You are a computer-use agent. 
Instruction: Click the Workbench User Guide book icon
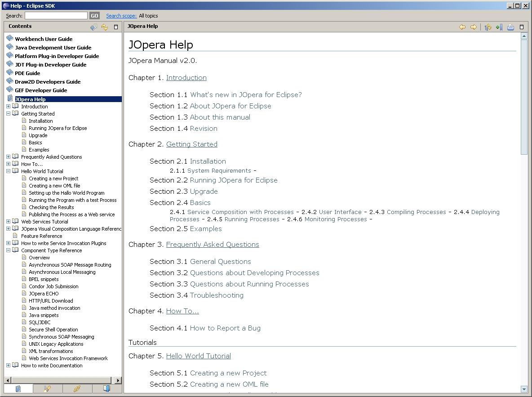coord(10,38)
